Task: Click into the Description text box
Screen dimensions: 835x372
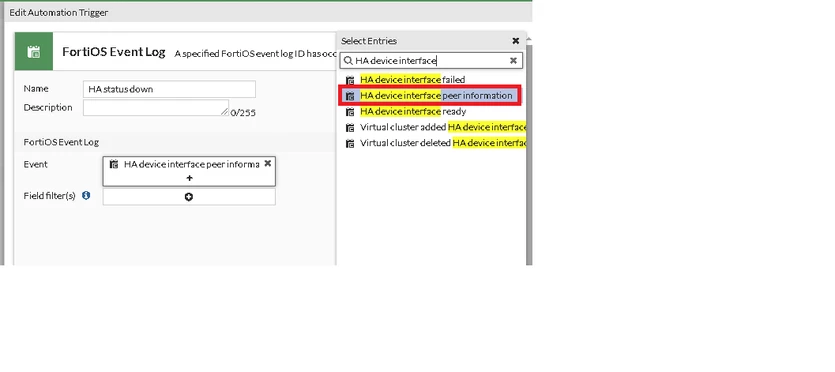Action: click(x=156, y=108)
